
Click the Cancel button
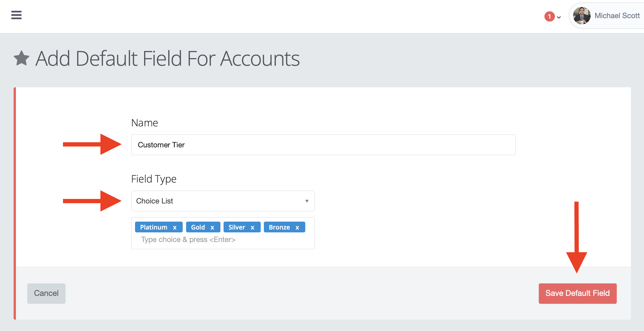(x=46, y=293)
